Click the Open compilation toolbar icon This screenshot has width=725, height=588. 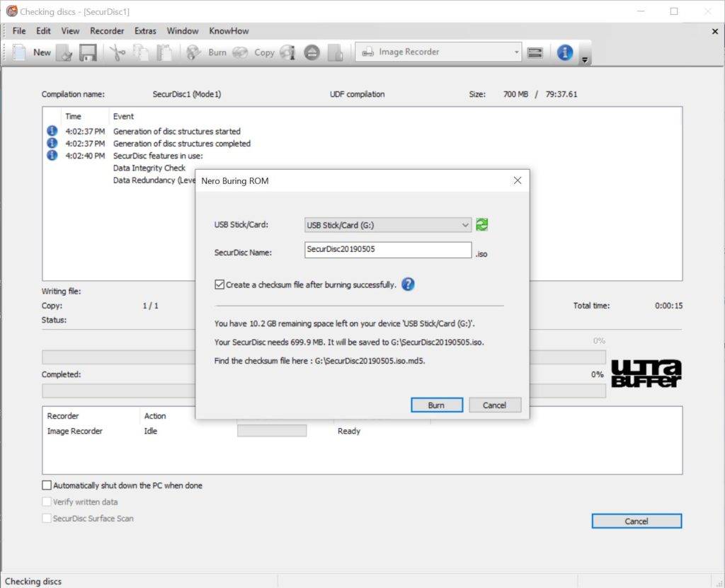click(65, 52)
